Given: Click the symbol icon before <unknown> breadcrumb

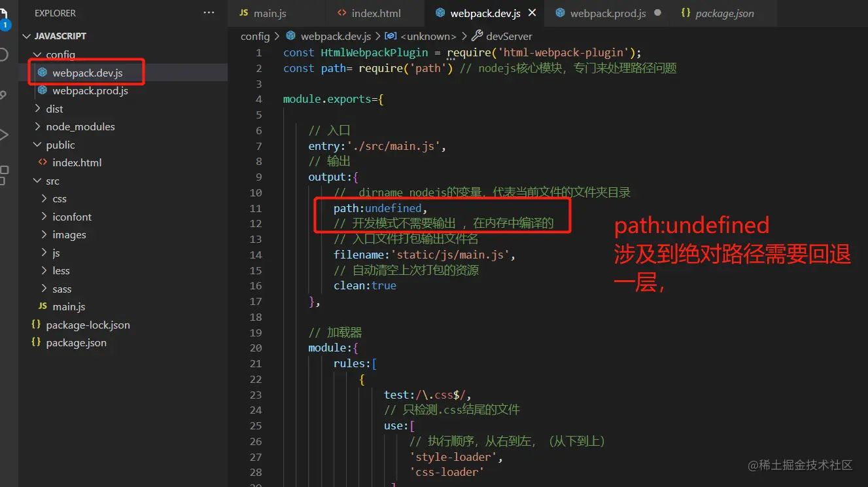Looking at the screenshot, I should [x=391, y=36].
